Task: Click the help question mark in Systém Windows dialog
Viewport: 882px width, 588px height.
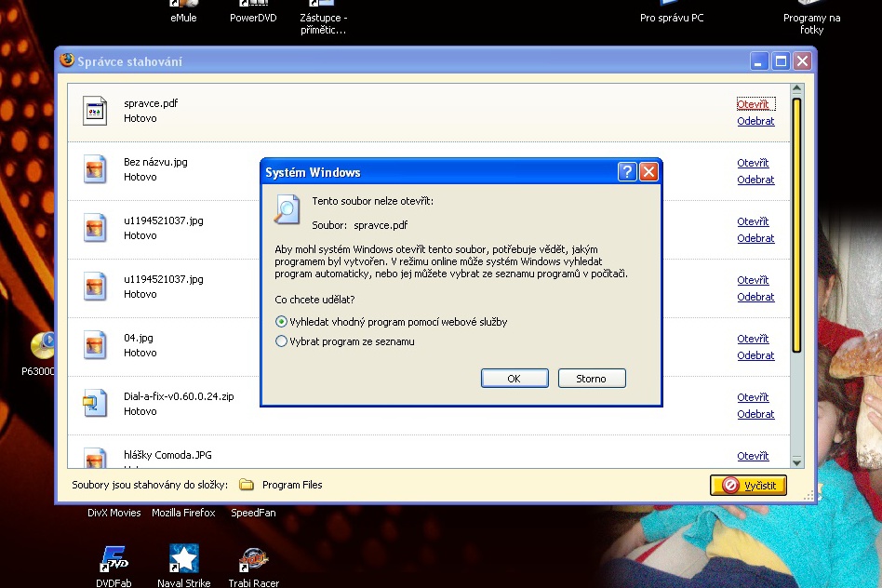Action: pos(627,171)
